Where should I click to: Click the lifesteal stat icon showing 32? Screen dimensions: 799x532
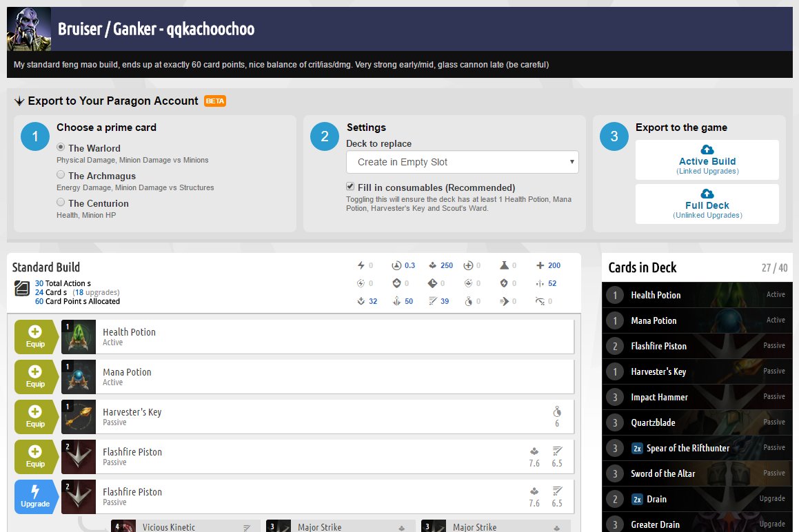[361, 301]
